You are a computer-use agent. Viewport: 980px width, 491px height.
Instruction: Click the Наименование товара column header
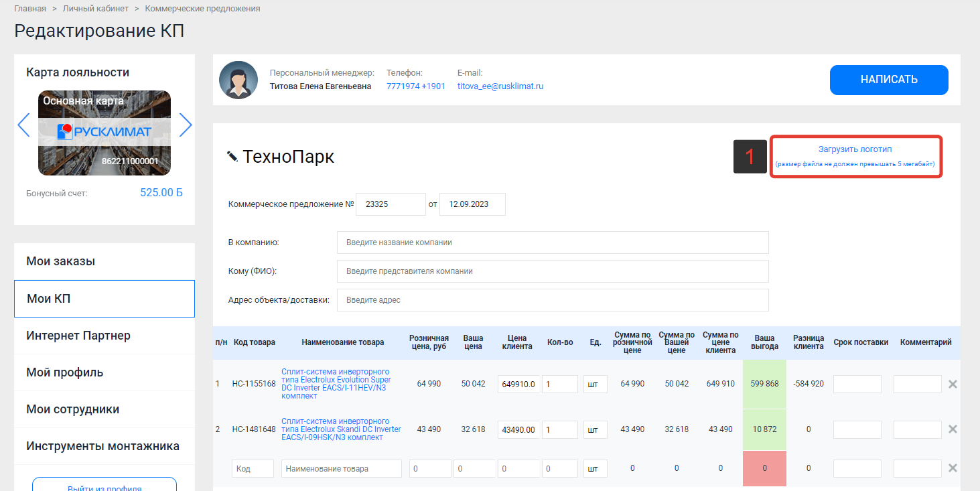[343, 342]
